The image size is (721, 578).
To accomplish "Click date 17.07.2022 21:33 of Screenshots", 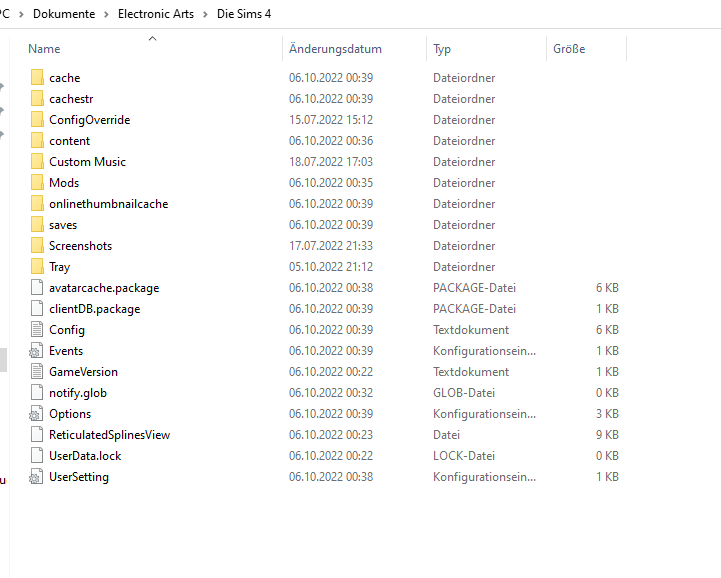I will click(331, 246).
